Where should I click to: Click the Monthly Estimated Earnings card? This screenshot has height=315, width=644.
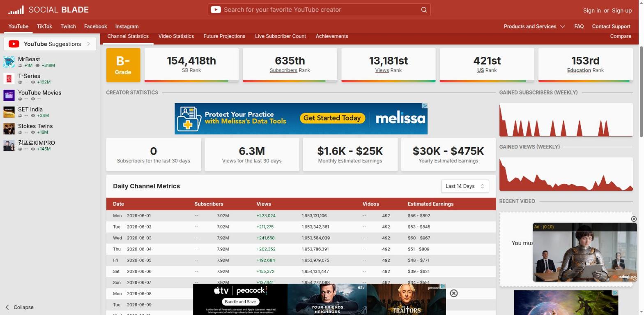(x=350, y=155)
